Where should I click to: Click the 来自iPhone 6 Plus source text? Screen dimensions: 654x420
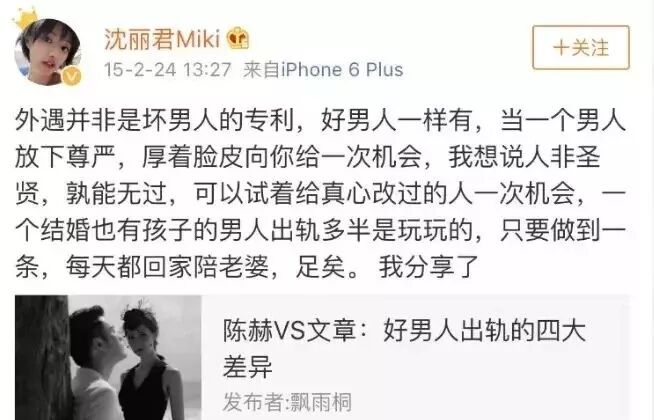[x=323, y=70]
